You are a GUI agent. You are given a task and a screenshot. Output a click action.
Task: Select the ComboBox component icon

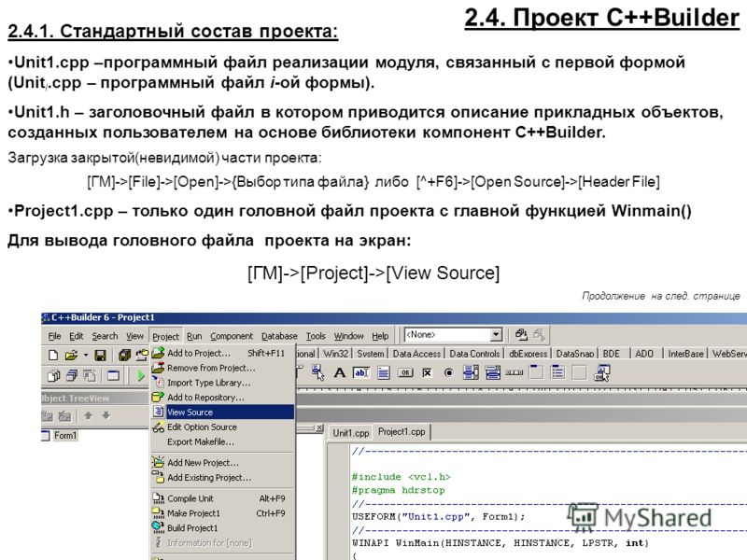pos(493,372)
